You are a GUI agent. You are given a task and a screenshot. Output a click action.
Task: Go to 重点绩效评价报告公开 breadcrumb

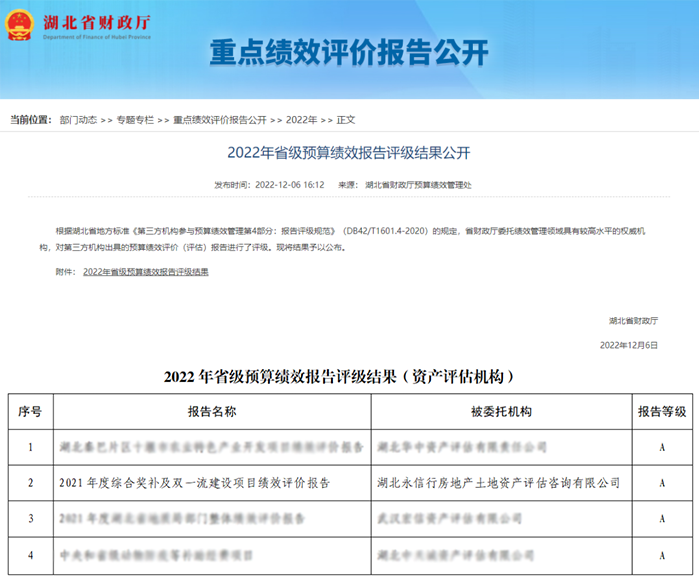219,120
